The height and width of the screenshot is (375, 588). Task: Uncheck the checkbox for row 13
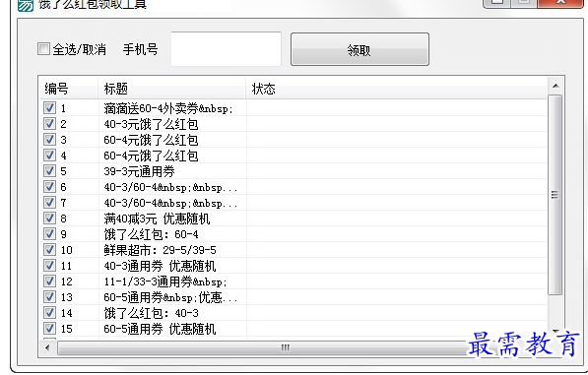pos(49,296)
